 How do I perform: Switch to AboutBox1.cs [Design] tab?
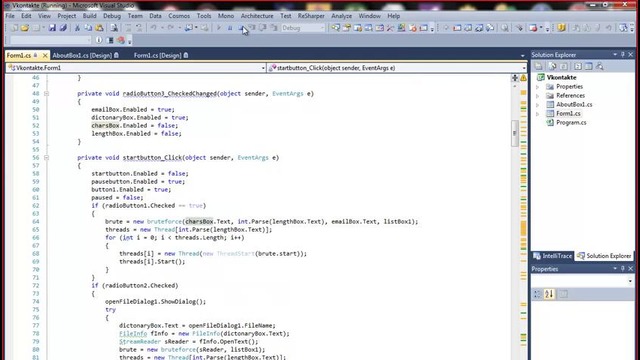pos(85,55)
